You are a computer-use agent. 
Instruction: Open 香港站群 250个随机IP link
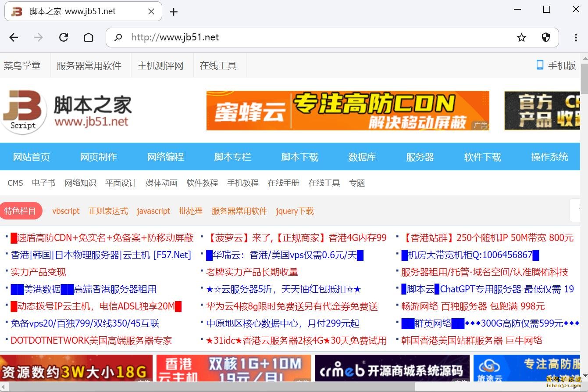(x=488, y=238)
